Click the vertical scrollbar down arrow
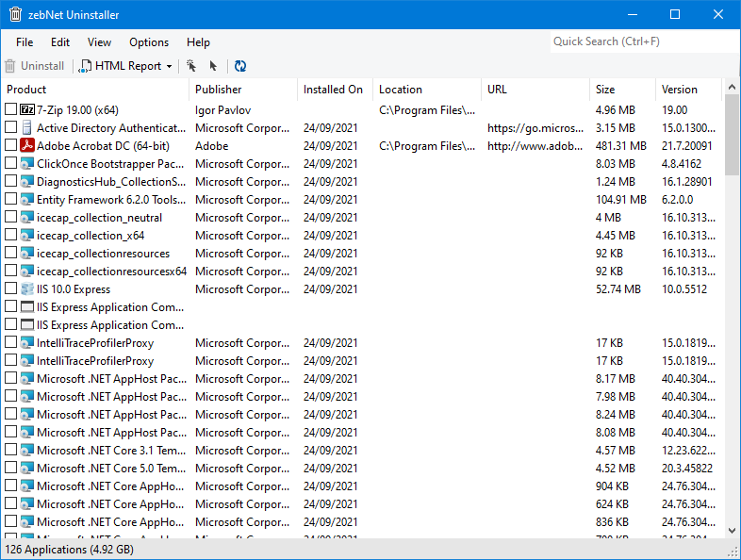Image resolution: width=741 pixels, height=560 pixels. point(733,531)
